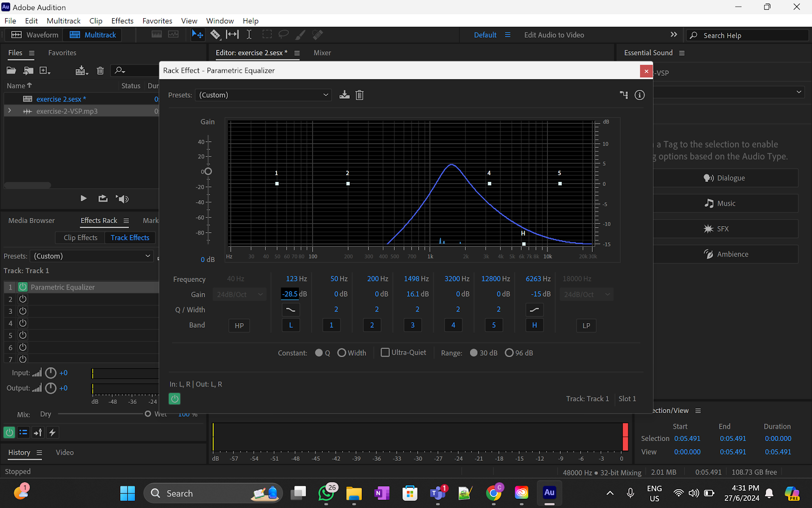Expand the exercise-2-VSP.mp3 file entry

[9, 111]
